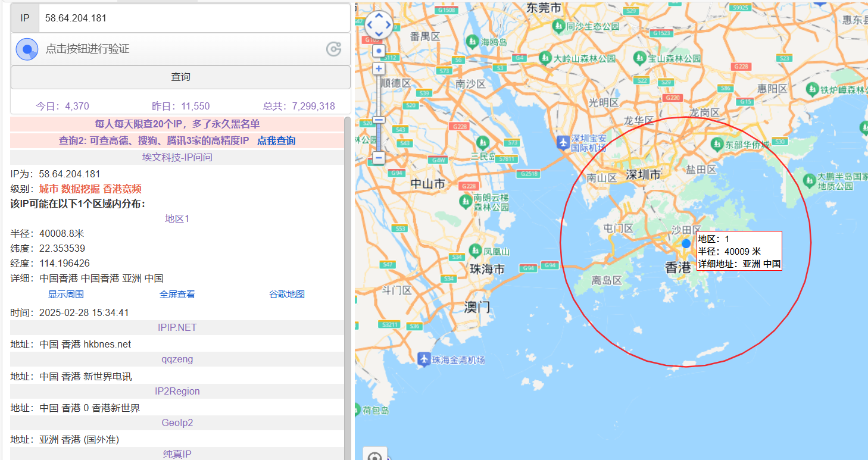
Task: Click the CAPTCHA refresh icon
Action: pos(333,49)
